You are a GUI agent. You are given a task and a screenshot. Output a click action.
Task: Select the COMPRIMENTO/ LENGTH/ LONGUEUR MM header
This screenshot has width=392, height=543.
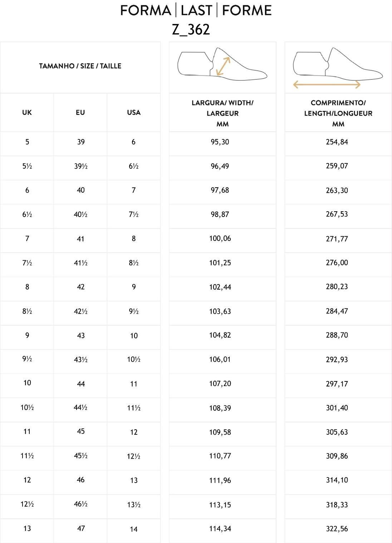[x=338, y=113]
